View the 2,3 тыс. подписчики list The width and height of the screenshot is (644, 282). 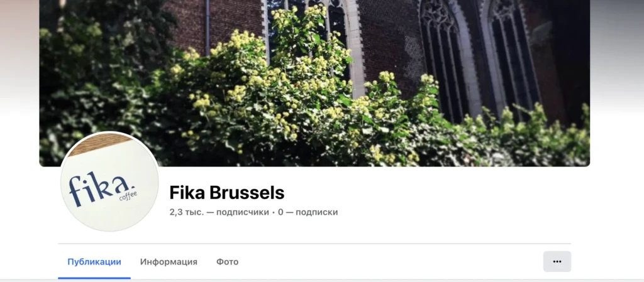[219, 212]
